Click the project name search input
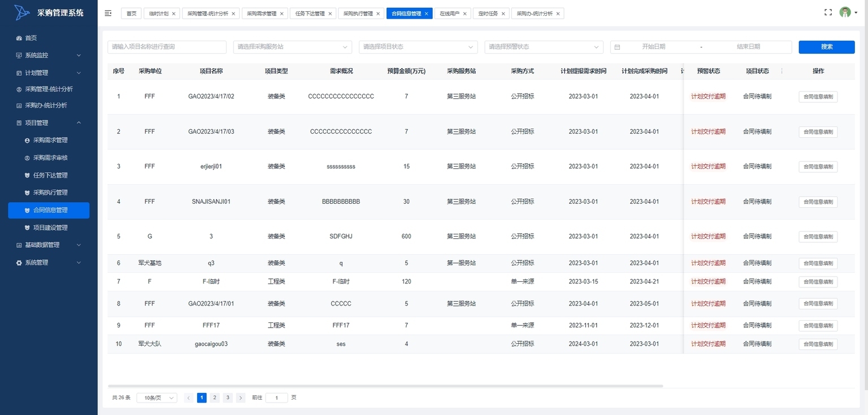The image size is (868, 415). pyautogui.click(x=167, y=47)
